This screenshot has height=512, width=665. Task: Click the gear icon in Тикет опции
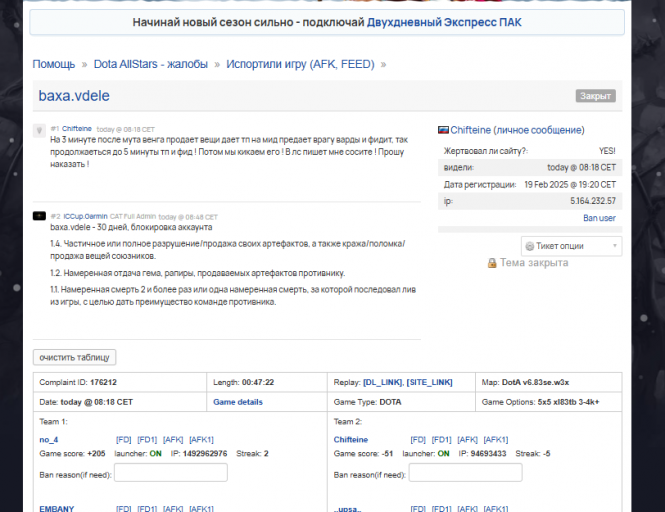(529, 246)
